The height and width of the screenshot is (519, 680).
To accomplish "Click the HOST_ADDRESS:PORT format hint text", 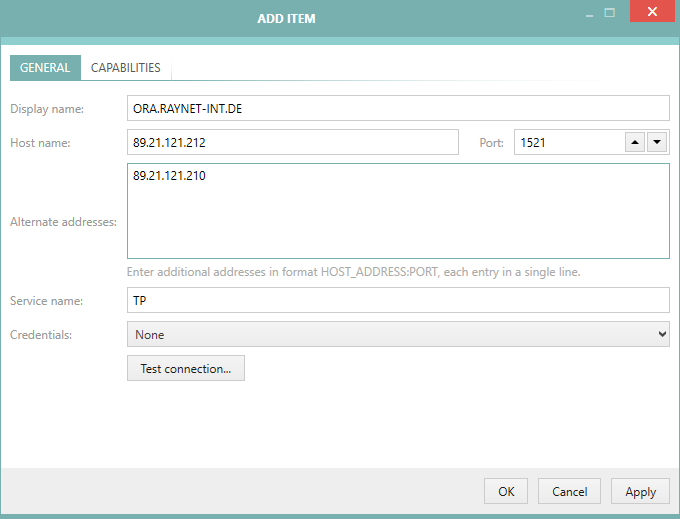I will pyautogui.click(x=353, y=272).
